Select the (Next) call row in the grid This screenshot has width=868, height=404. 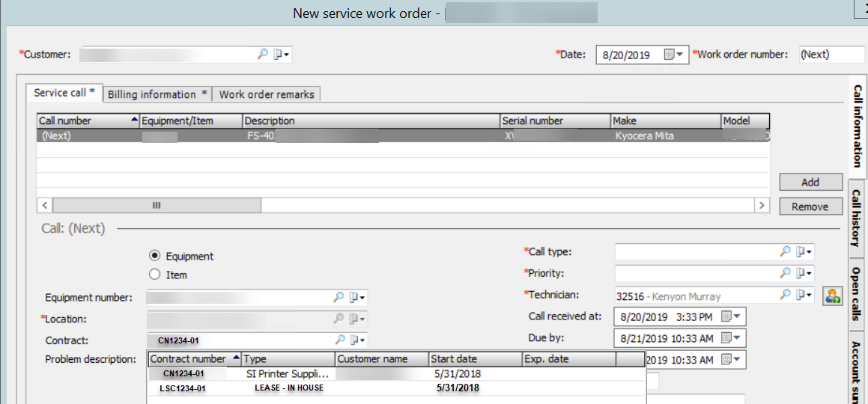pyautogui.click(x=403, y=136)
